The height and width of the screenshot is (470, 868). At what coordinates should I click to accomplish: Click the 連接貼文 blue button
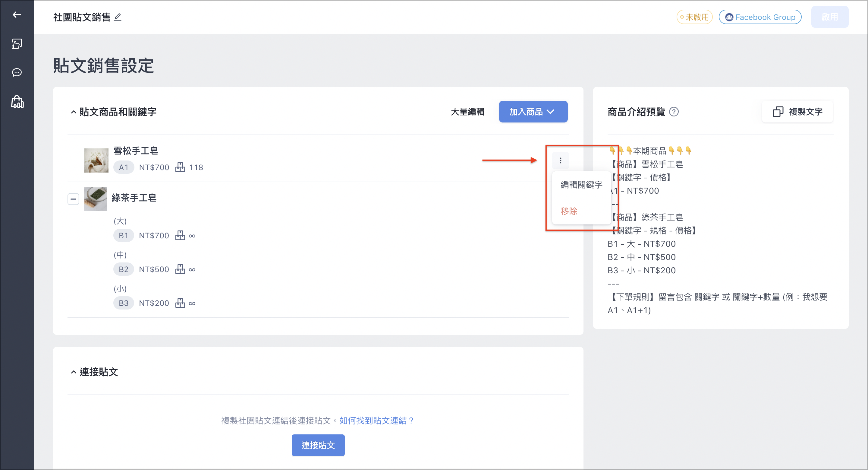pyautogui.click(x=318, y=445)
